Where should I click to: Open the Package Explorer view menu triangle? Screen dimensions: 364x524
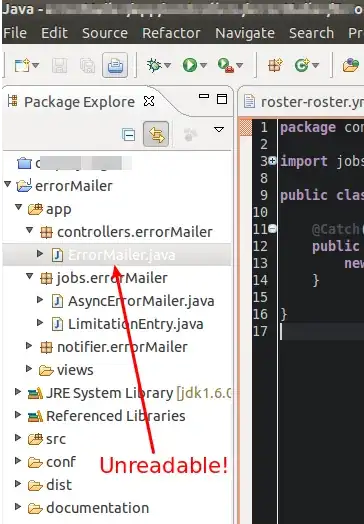[x=219, y=130]
